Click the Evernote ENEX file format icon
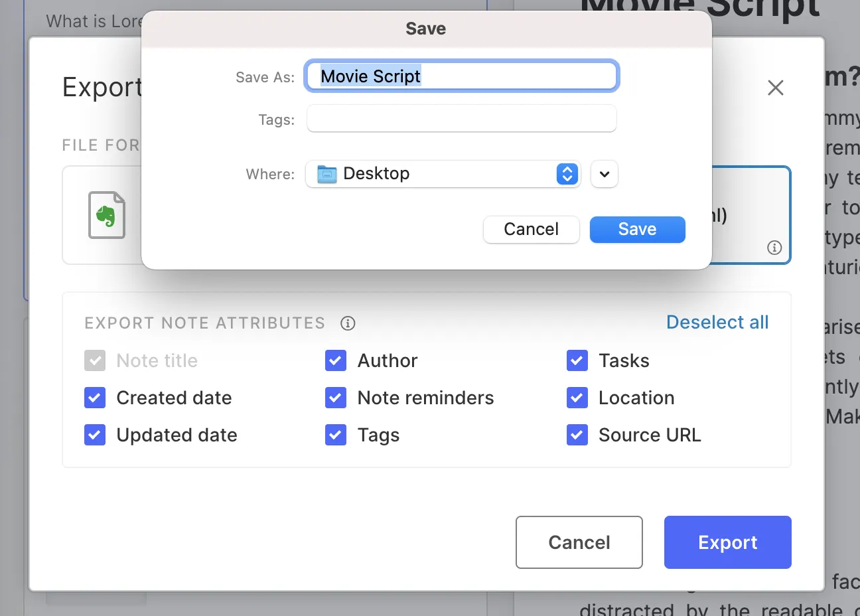The width and height of the screenshot is (860, 616). tap(107, 215)
